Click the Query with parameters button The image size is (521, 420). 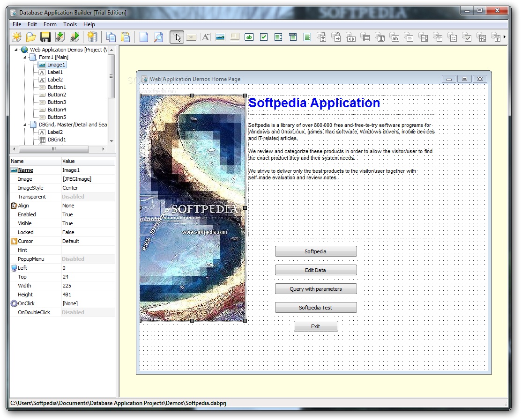316,289
